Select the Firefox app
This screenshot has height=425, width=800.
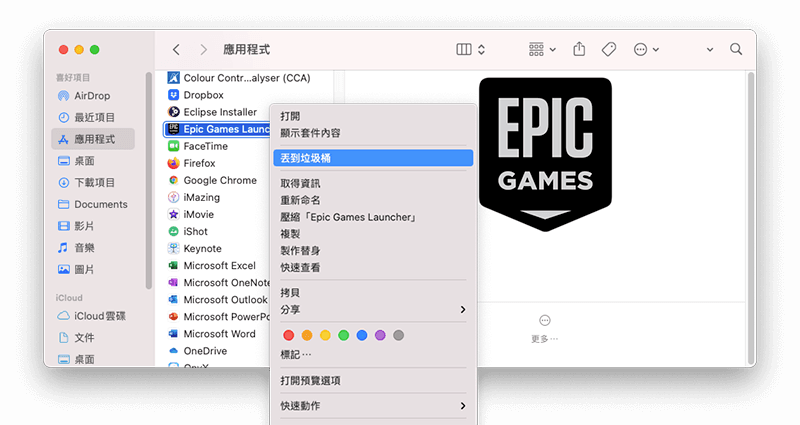tap(192, 163)
